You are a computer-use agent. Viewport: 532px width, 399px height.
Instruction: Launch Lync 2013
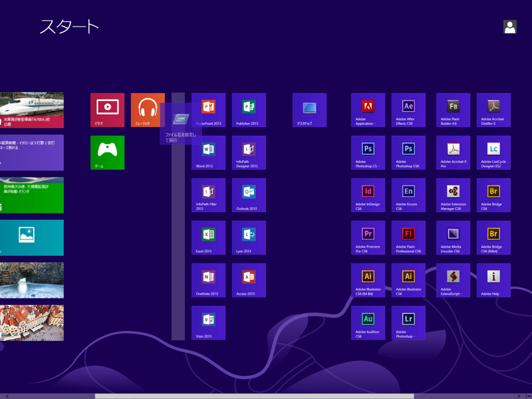249,238
